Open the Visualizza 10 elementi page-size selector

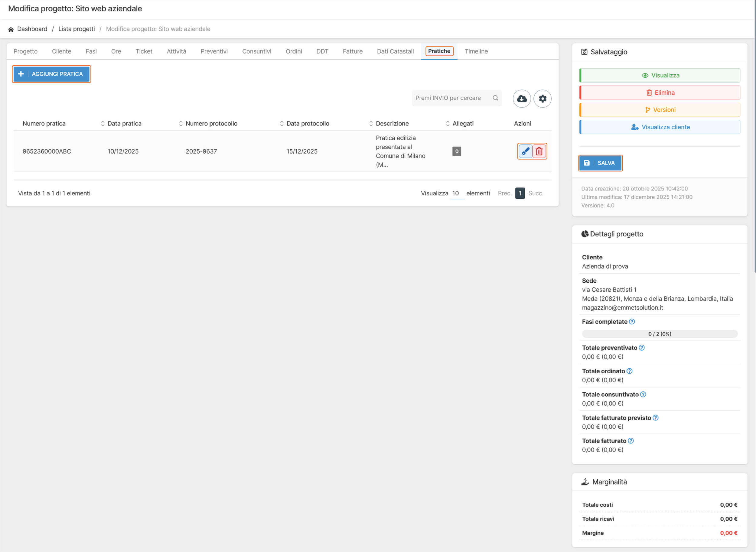pyautogui.click(x=457, y=193)
